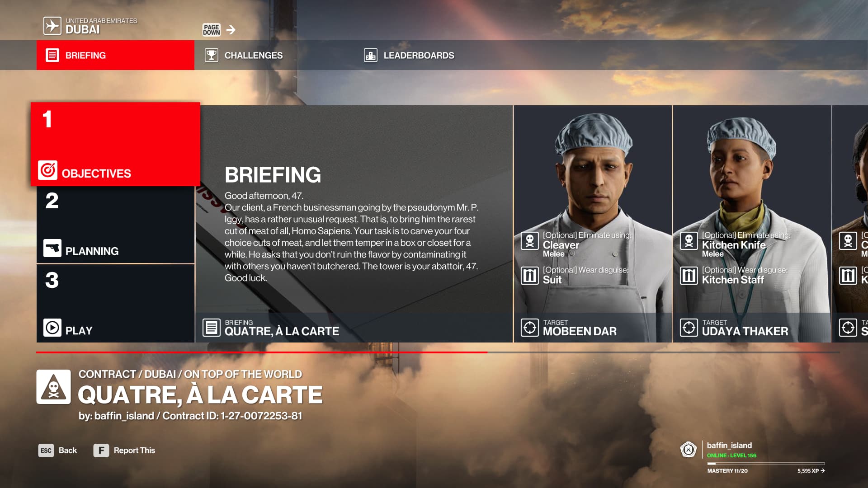Select the Briefing tab
868x488 pixels.
click(x=115, y=55)
